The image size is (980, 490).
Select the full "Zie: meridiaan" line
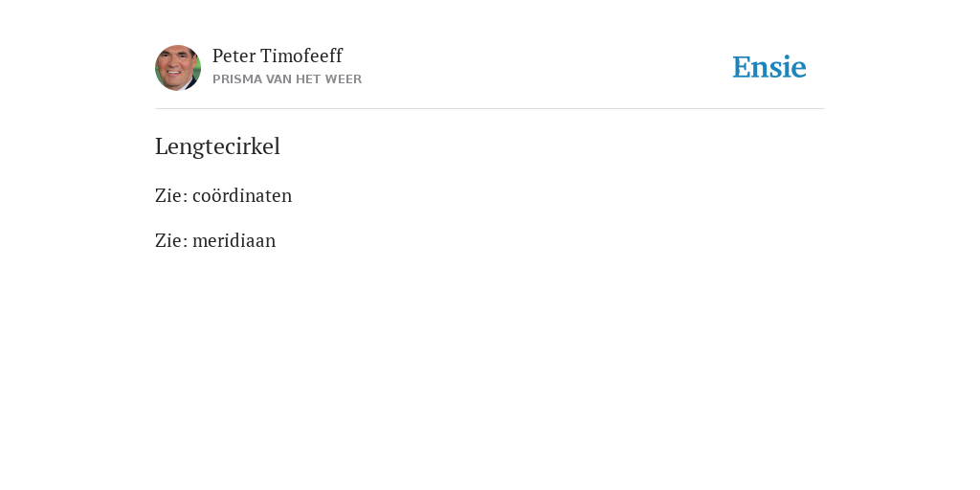tap(215, 240)
